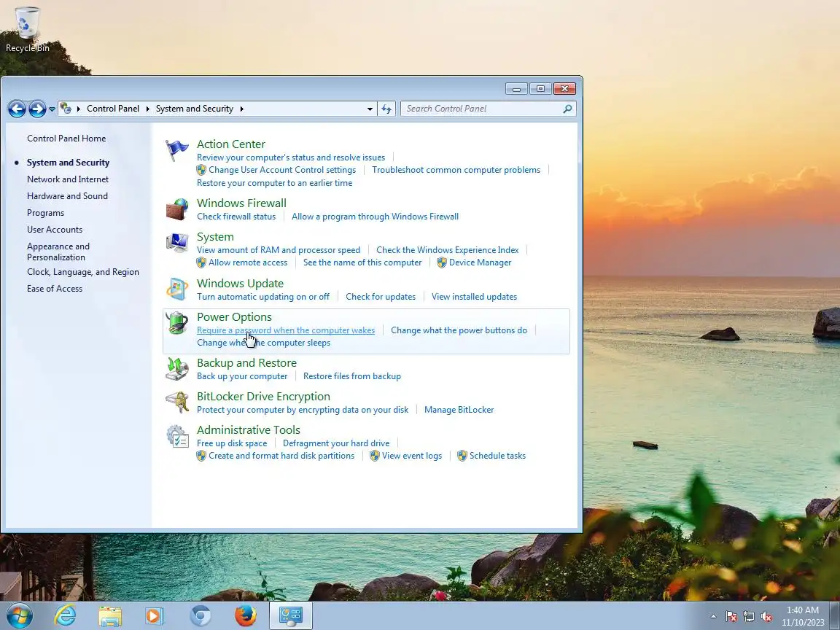This screenshot has width=840, height=630.
Task: Select User Accounts in sidebar
Action: coord(55,229)
